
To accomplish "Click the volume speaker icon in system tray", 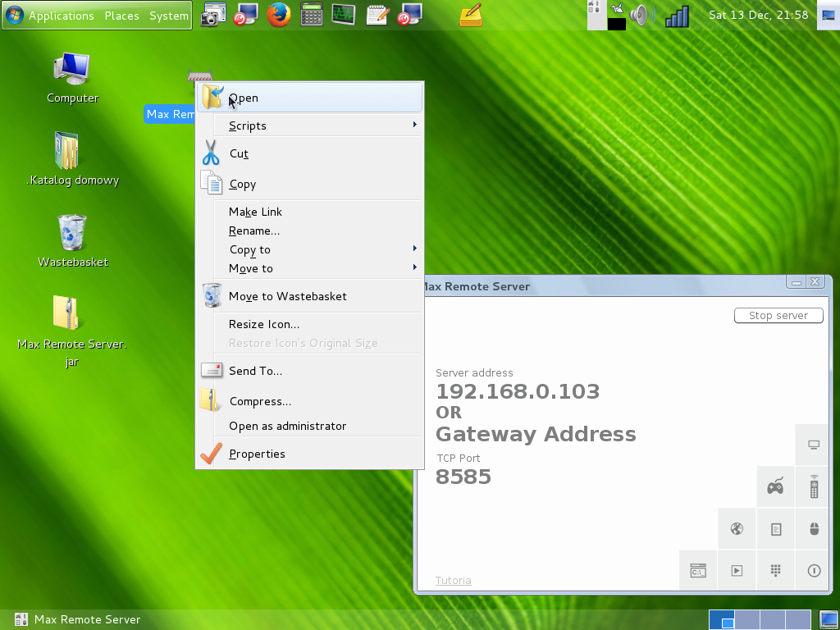I will (642, 15).
